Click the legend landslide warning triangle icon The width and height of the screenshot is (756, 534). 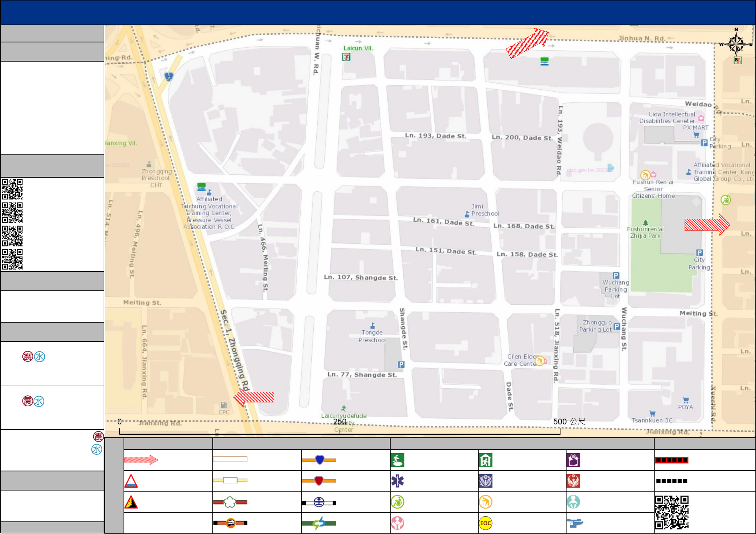click(131, 502)
